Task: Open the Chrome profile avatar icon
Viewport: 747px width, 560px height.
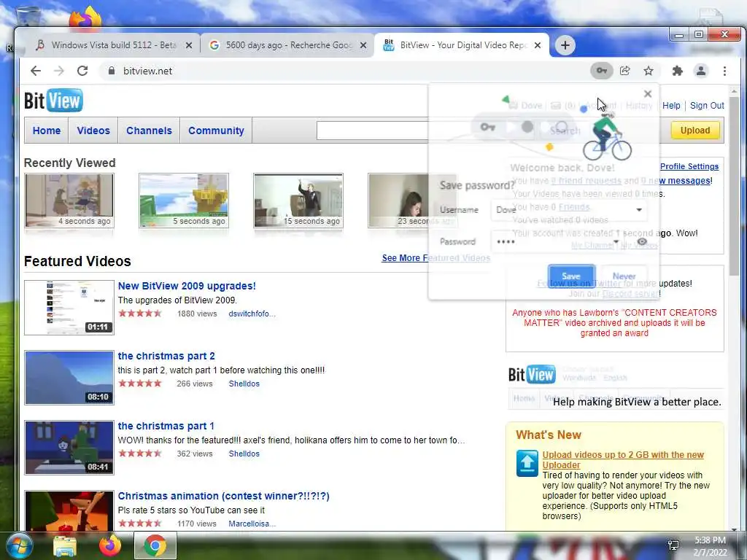Action: click(701, 71)
